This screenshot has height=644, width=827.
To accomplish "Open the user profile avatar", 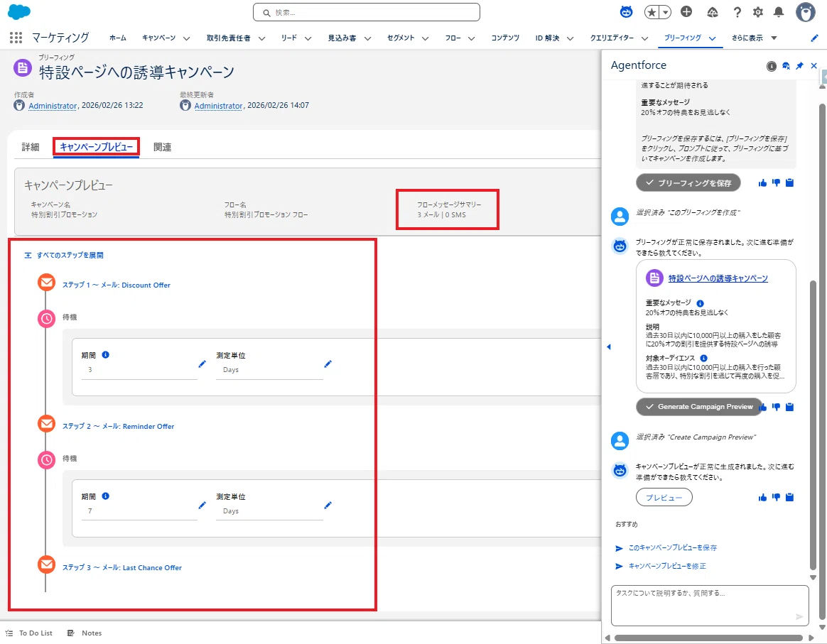I will (x=806, y=12).
